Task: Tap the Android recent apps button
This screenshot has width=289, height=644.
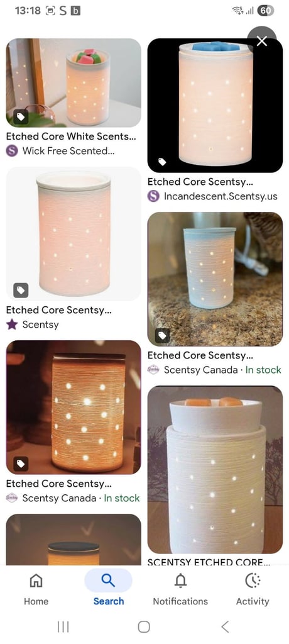Action: pyautogui.click(x=63, y=626)
